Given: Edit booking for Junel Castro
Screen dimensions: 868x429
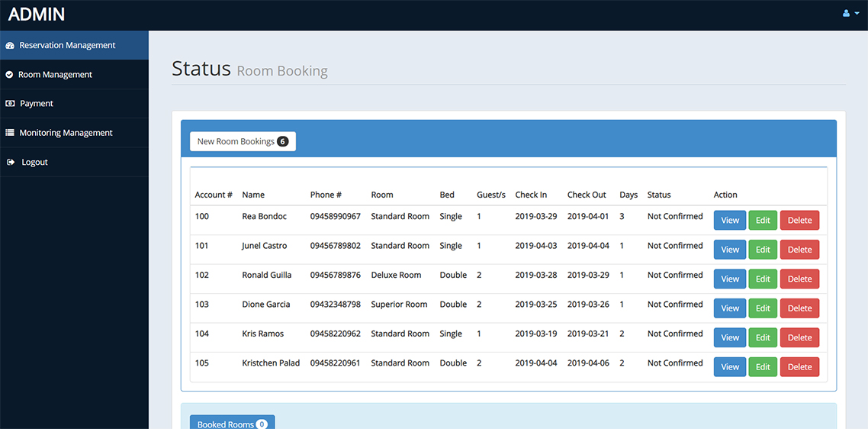Looking at the screenshot, I should (x=763, y=250).
